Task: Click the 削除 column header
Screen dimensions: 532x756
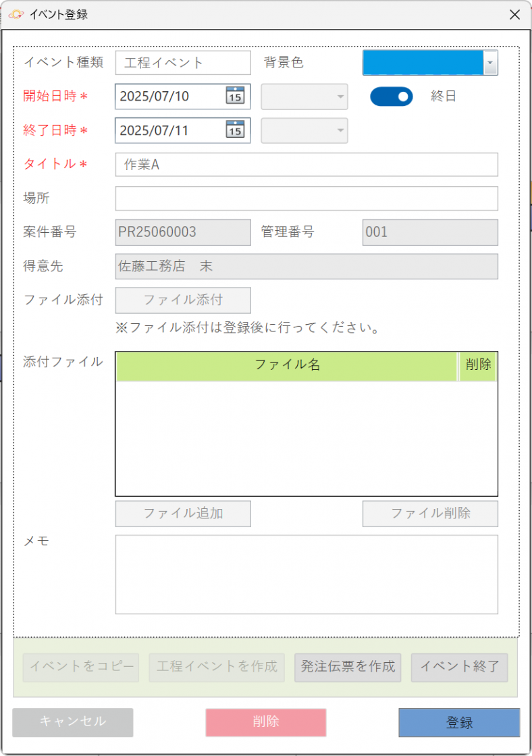Action: [x=478, y=365]
